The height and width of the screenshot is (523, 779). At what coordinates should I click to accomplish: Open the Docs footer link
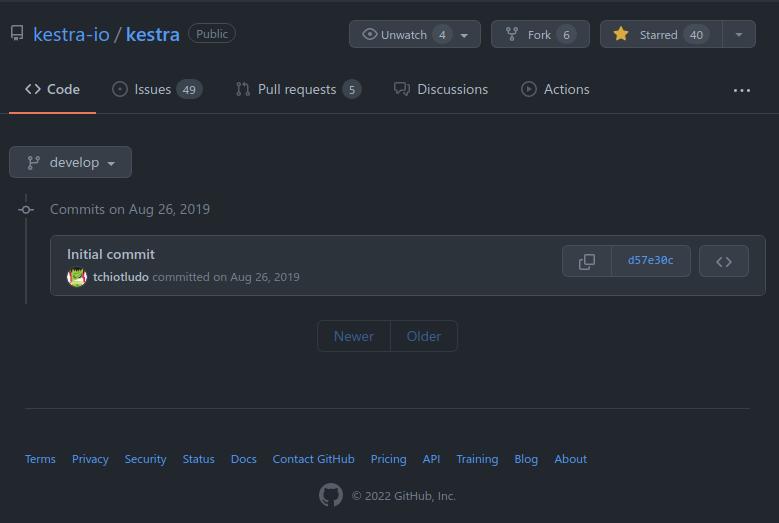coord(243,459)
